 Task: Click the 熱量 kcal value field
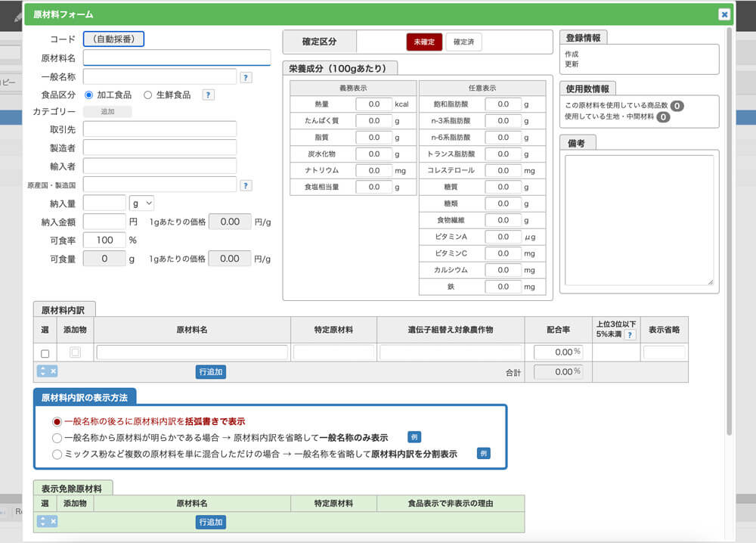coord(373,104)
